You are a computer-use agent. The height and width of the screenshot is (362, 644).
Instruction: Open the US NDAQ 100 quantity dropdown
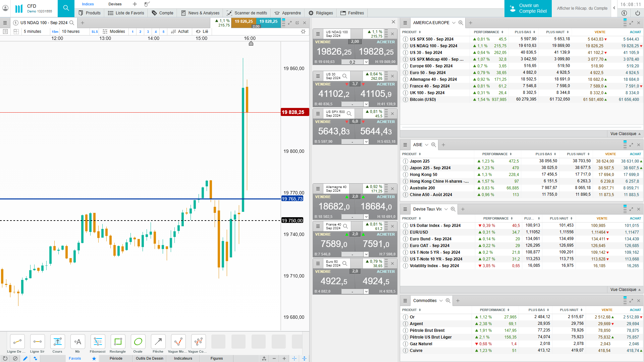[366, 62]
